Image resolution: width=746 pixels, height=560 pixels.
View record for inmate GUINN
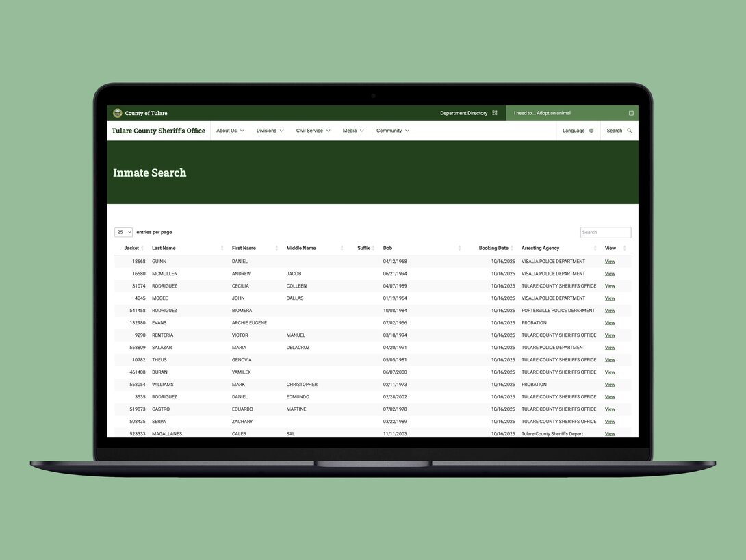click(610, 262)
